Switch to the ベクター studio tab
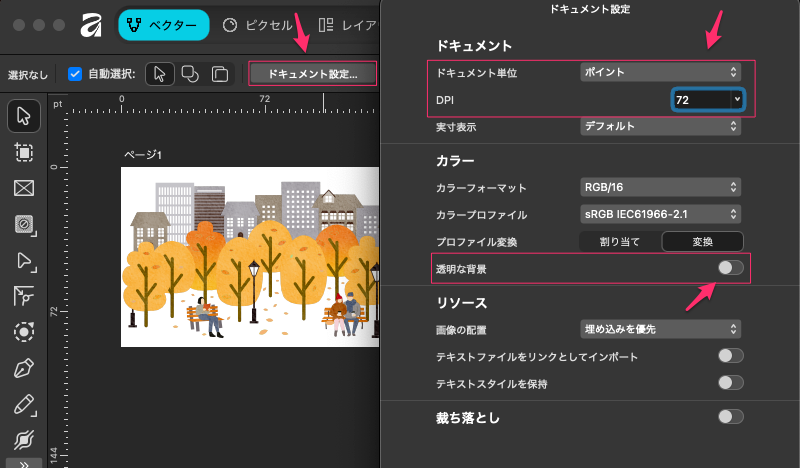This screenshot has width=800, height=468. pyautogui.click(x=164, y=25)
